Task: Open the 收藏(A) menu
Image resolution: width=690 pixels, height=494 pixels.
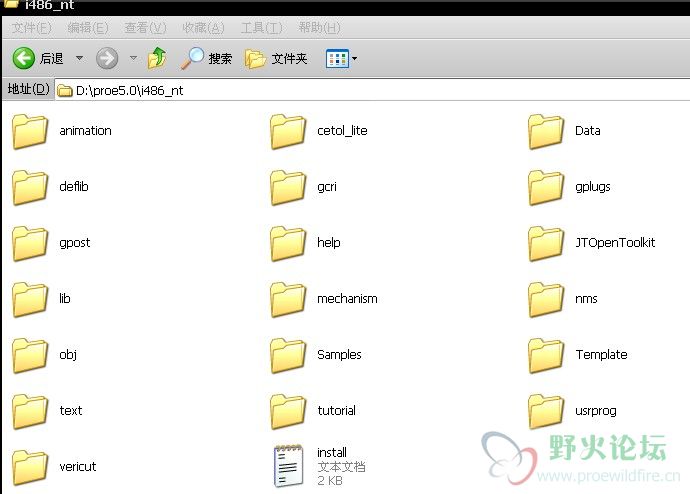Action: (x=203, y=28)
